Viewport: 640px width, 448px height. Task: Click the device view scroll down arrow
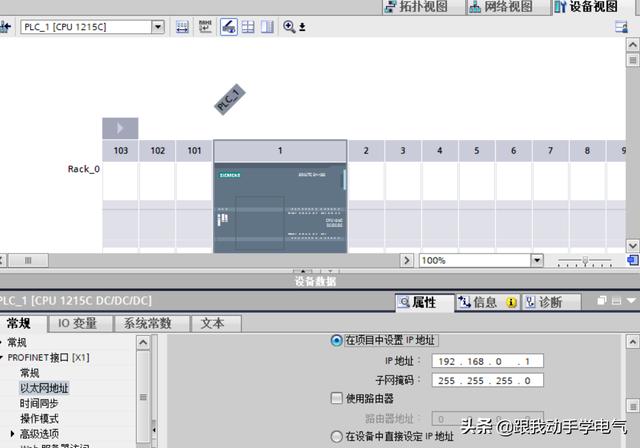point(633,246)
